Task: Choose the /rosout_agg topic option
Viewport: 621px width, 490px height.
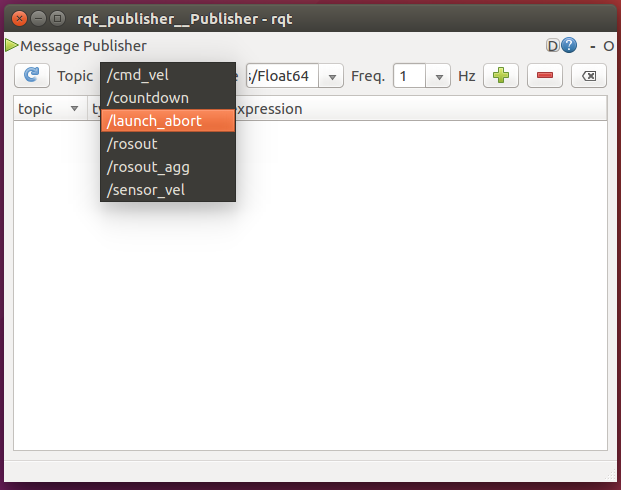Action: coord(168,167)
